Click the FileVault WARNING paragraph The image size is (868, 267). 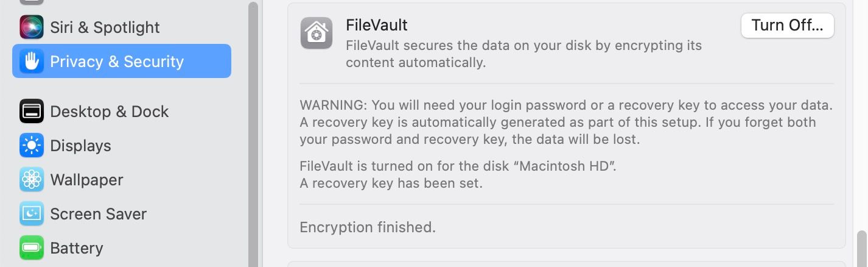[x=566, y=122]
